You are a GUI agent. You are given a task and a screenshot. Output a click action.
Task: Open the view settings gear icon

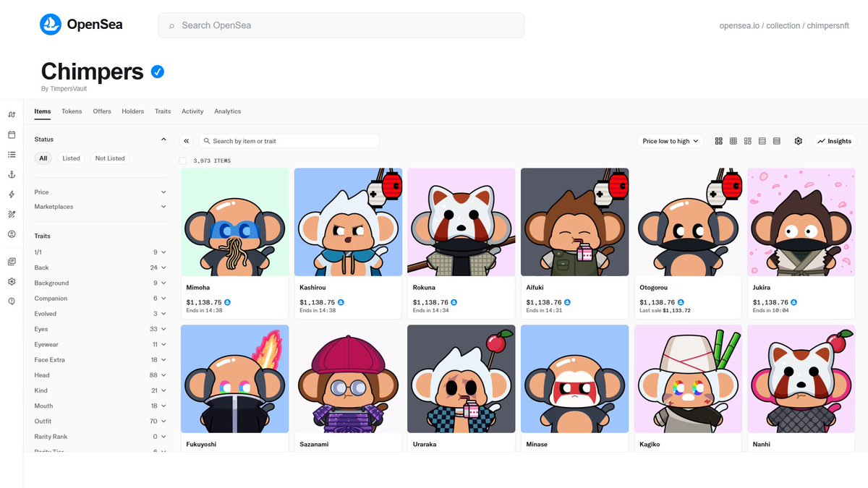click(x=799, y=141)
